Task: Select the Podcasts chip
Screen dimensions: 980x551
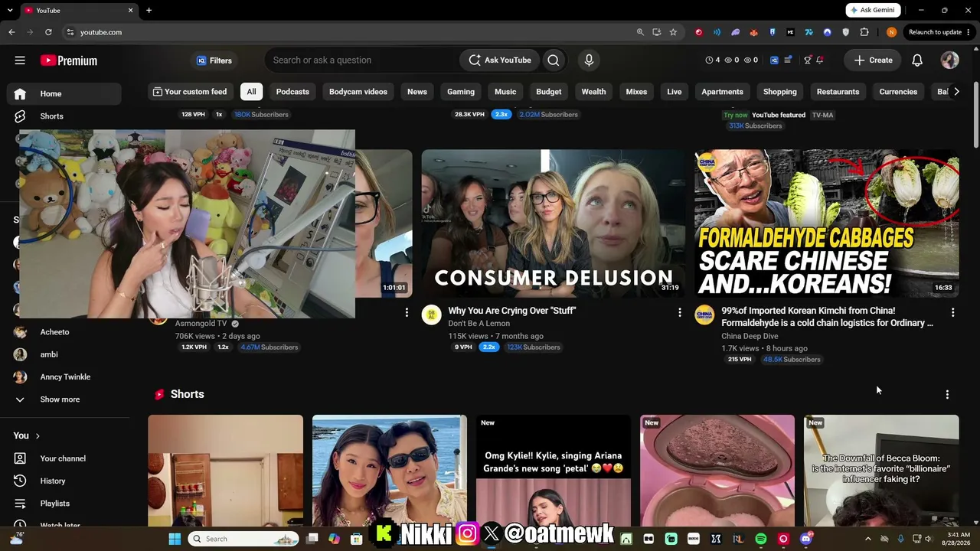Action: click(292, 92)
